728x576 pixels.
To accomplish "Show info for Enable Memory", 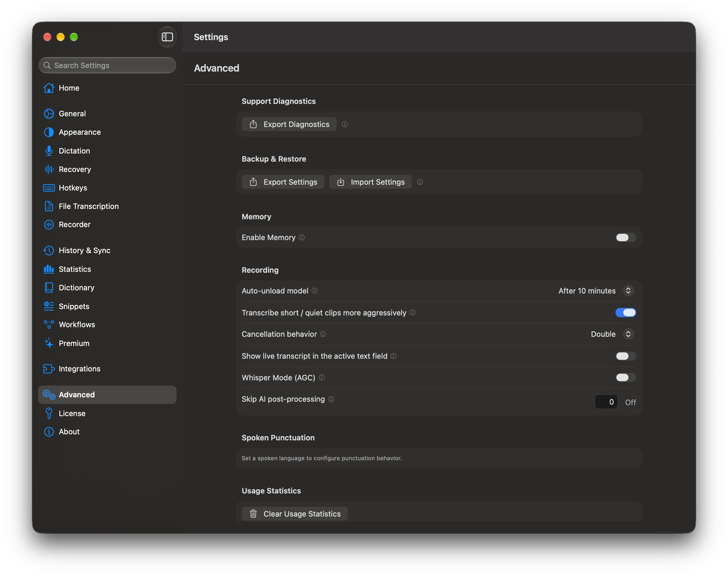I will coord(302,237).
